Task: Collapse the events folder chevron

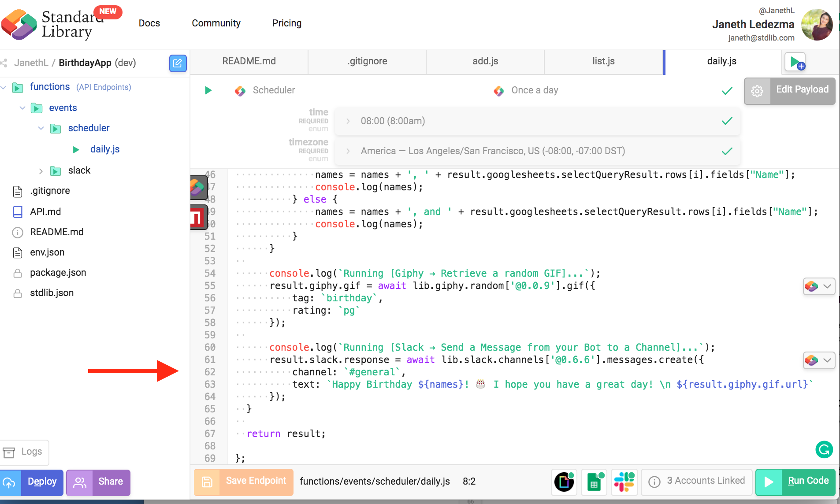Action: click(x=22, y=108)
